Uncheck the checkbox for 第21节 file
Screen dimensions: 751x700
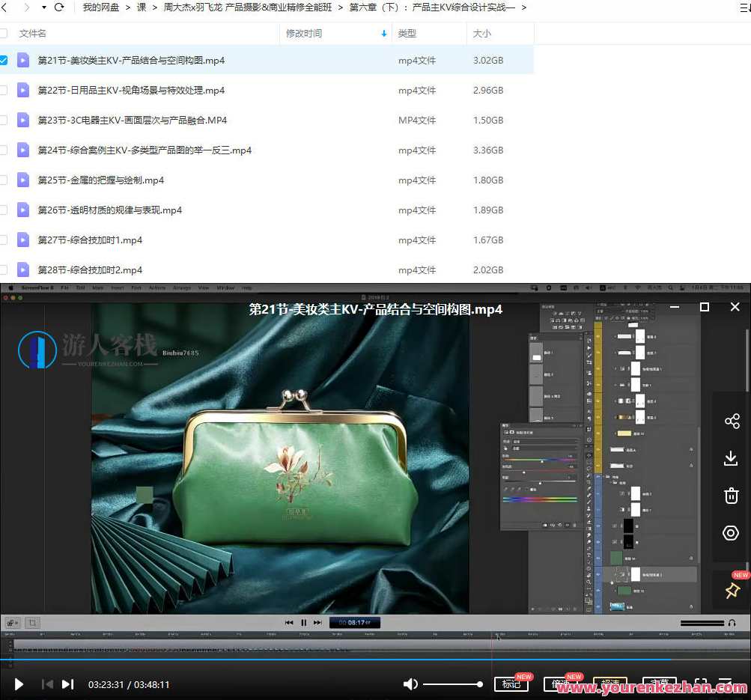click(x=4, y=61)
